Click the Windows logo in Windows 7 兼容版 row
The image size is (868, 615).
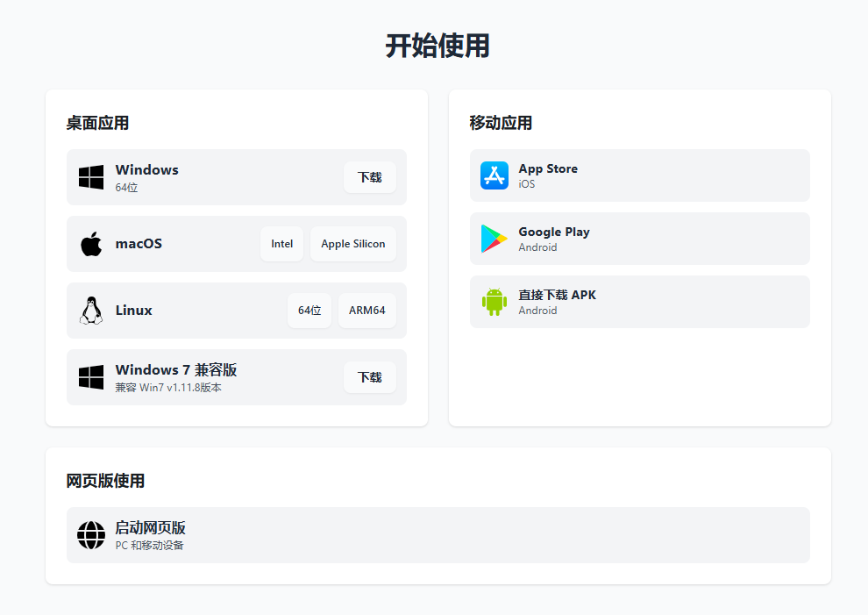[91, 377]
